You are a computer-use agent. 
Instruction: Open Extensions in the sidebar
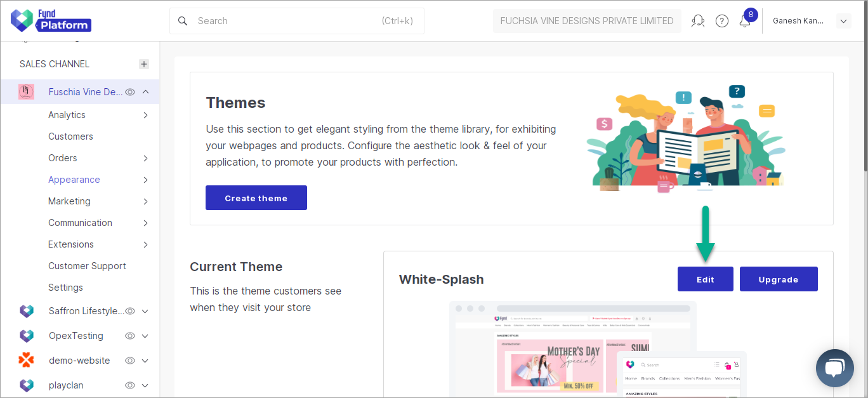(71, 244)
